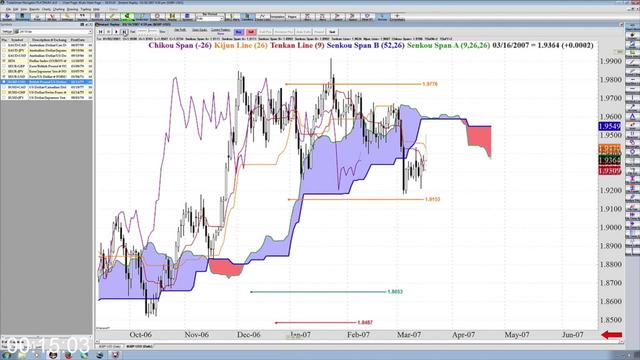Untick the plot checkbox for $DX
The width and height of the screenshot is (640, 360).
coord(4,61)
